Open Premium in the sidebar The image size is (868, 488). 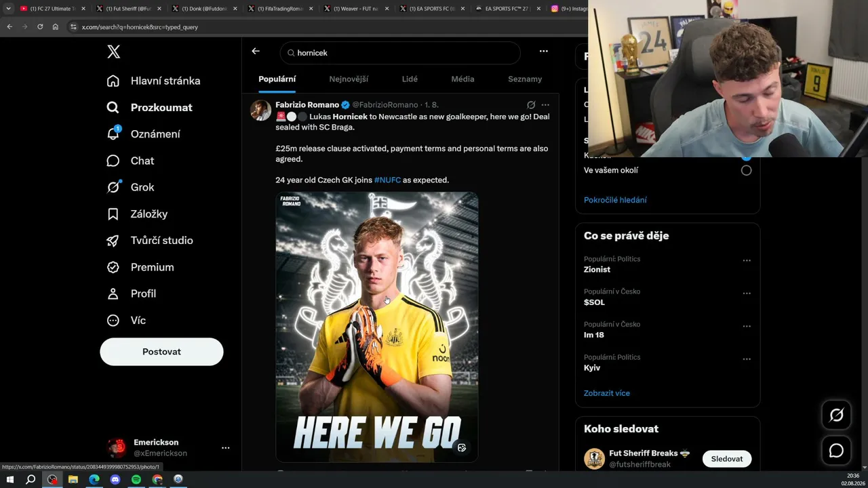pos(140,267)
